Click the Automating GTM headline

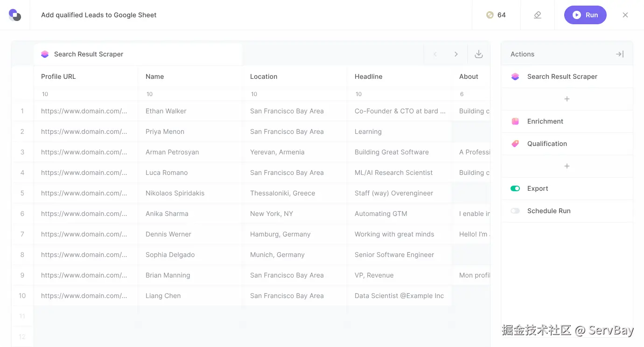tap(399, 214)
